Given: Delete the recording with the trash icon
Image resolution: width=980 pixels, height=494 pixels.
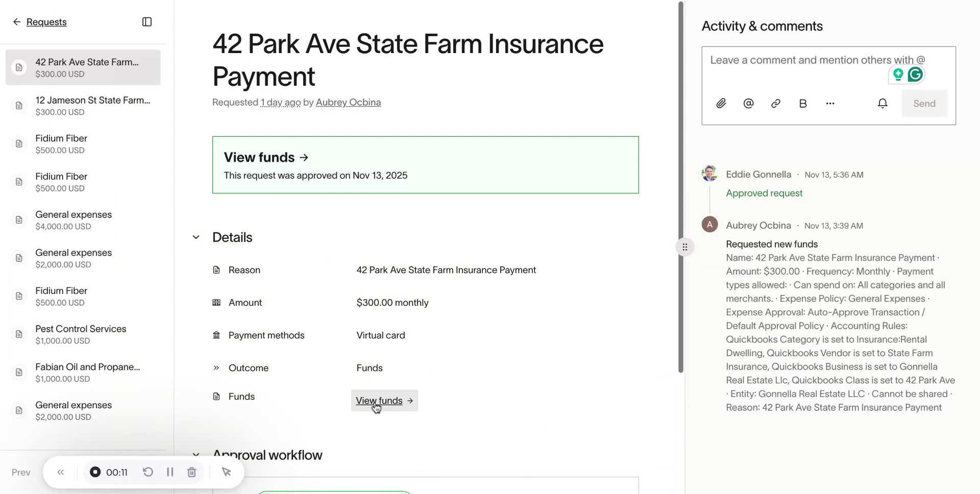Looking at the screenshot, I should pyautogui.click(x=192, y=472).
